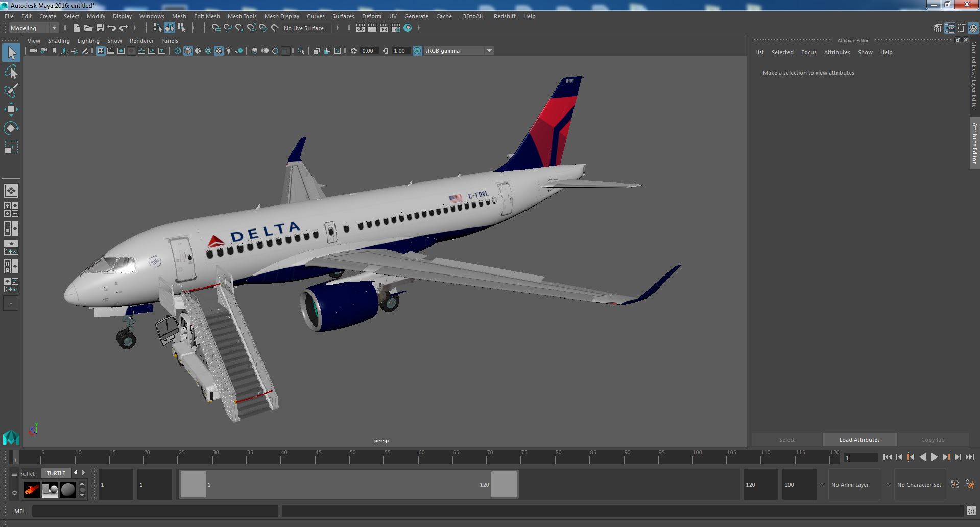Open a scene with folder icon
Viewport: 980px width, 527px height.
88,28
